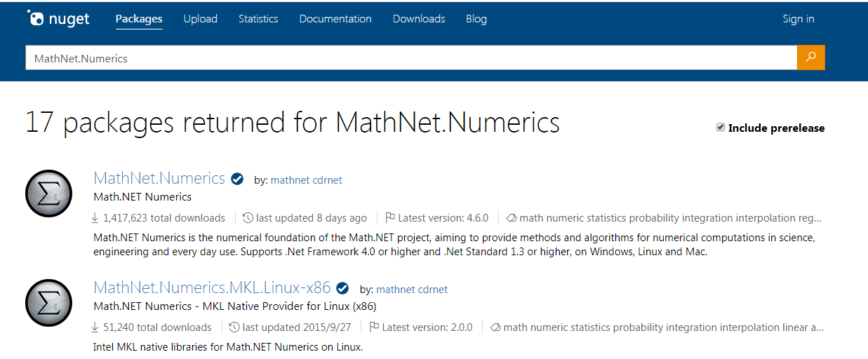Click 'probability' tag in MKL.Linux-x86 tags row

[x=640, y=327]
